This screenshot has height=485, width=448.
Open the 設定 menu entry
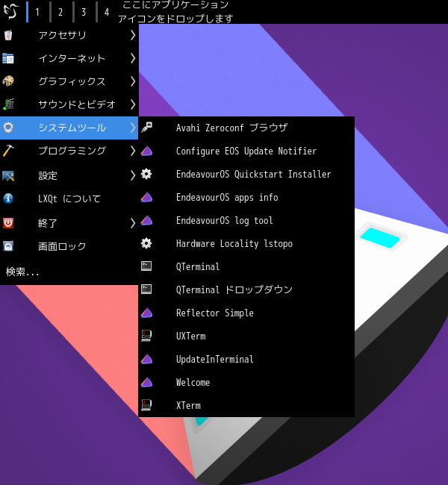69,175
